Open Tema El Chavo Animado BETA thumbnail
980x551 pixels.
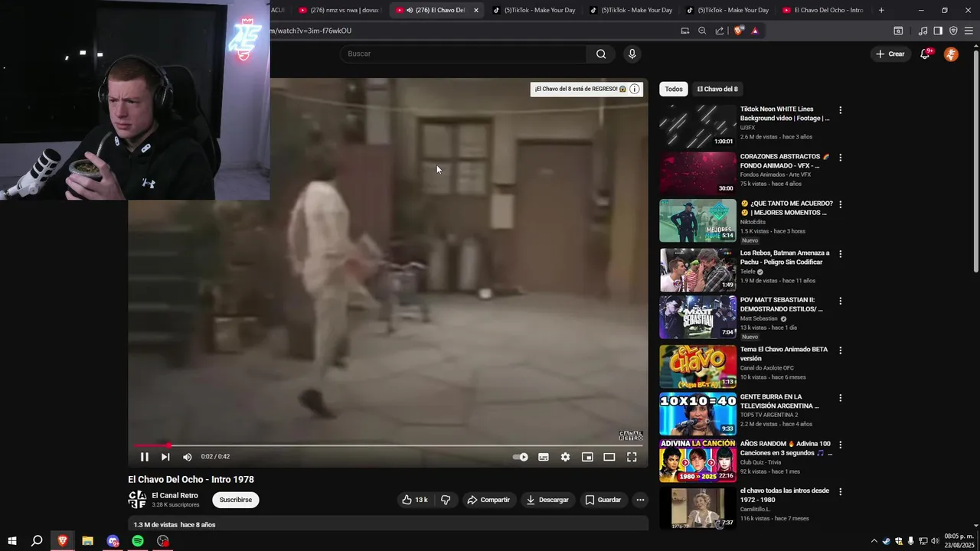point(697,367)
